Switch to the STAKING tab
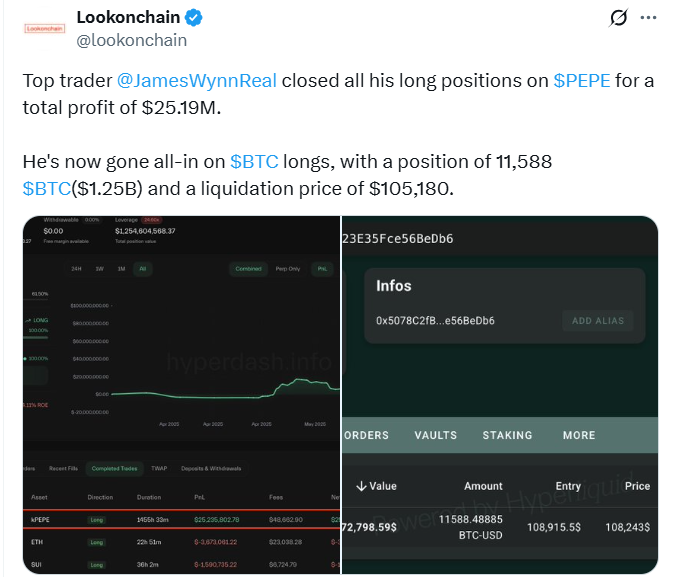Image resolution: width=676 pixels, height=577 pixels. 507,435
